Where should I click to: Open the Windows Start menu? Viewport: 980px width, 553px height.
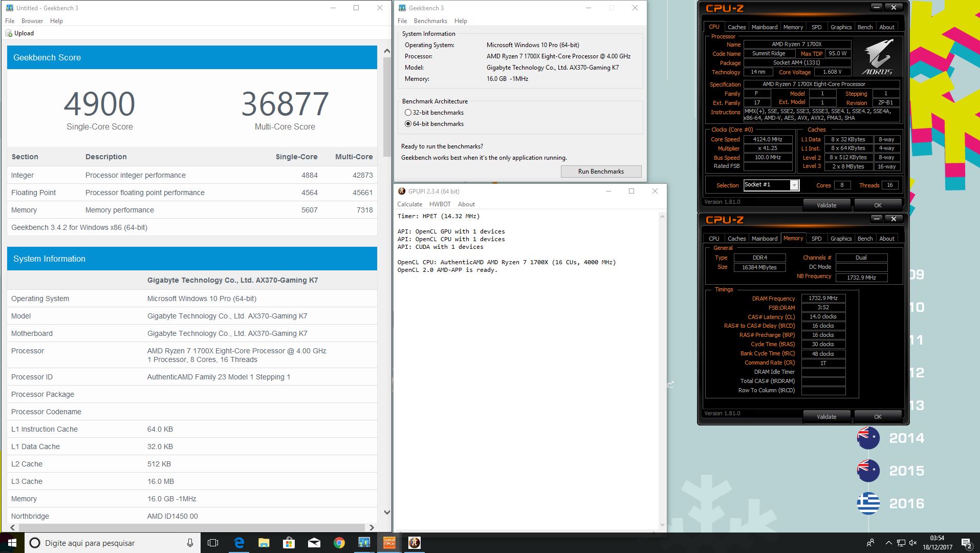pos(12,543)
